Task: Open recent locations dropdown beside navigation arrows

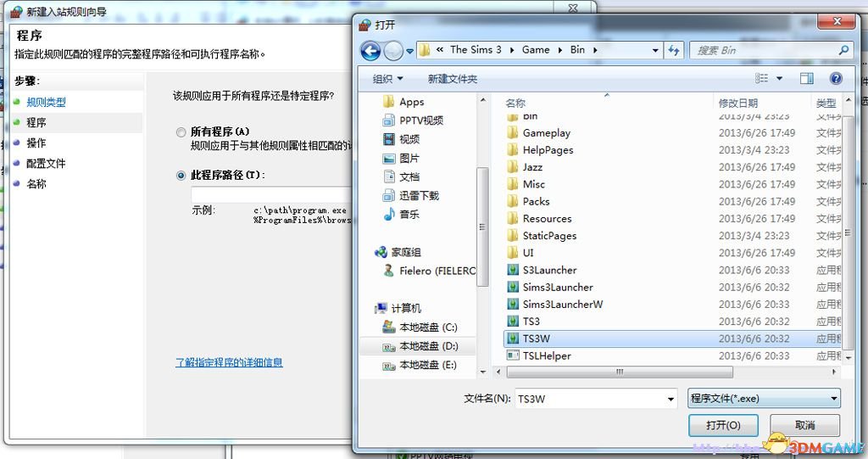Action: tap(410, 51)
